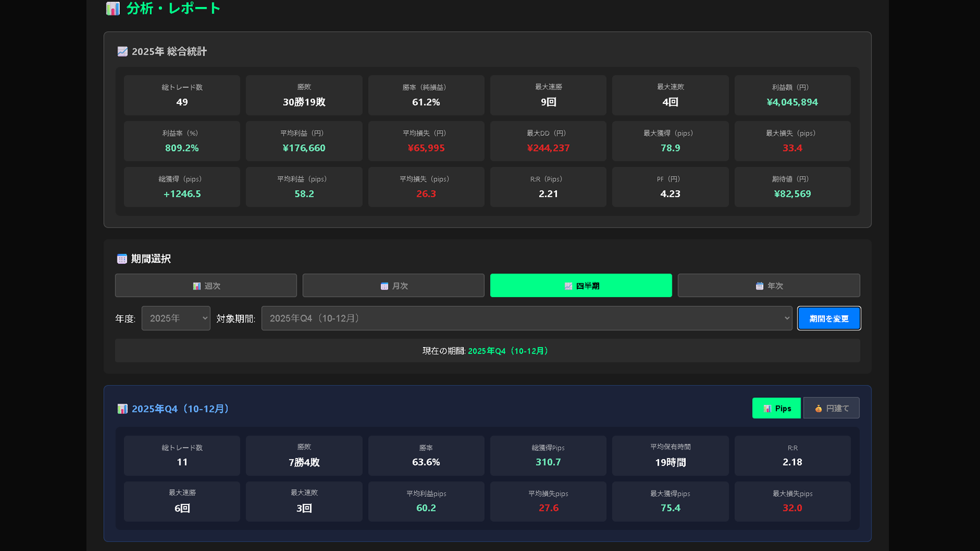The height and width of the screenshot is (551, 980).
Task: Click the bar chart icon next to 2025年Q4 heading
Action: (122, 409)
